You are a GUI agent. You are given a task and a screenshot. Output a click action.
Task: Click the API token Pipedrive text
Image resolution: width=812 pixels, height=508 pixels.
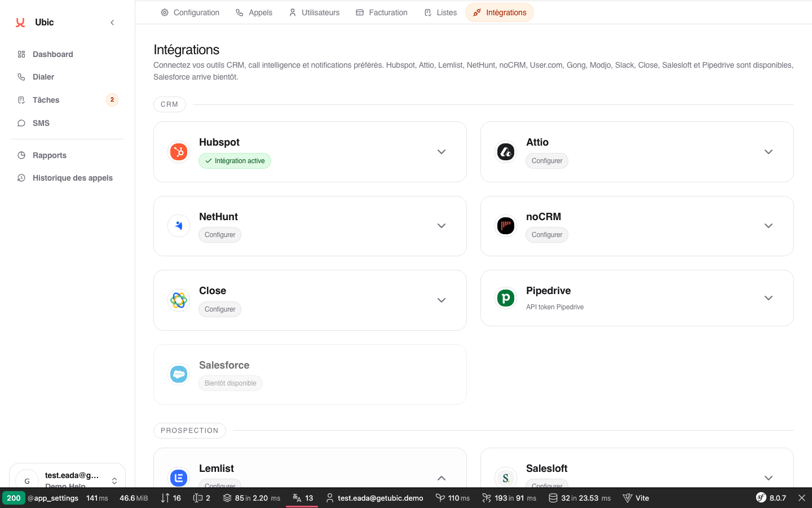pyautogui.click(x=555, y=307)
